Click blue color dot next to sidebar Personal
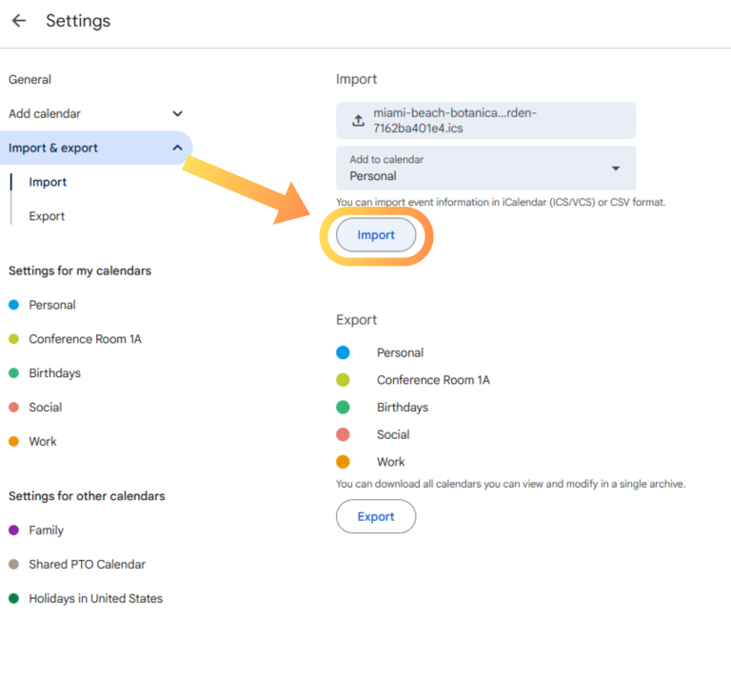Image resolution: width=731 pixels, height=700 pixels. coord(14,305)
